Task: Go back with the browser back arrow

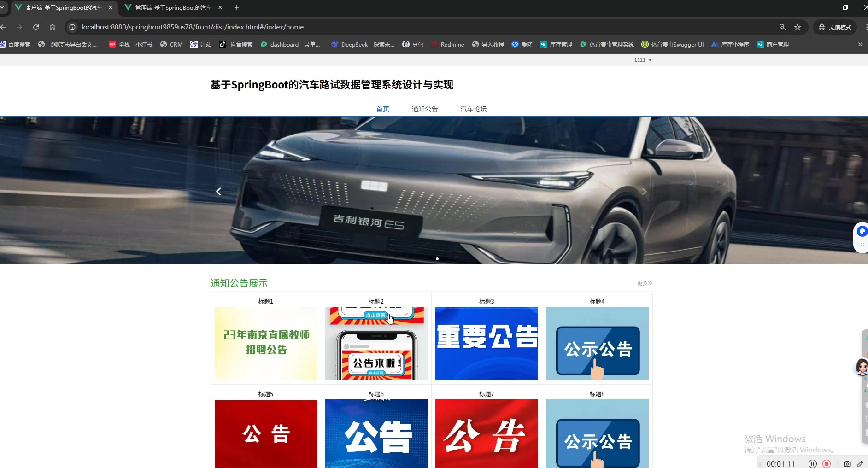Action: (3, 27)
